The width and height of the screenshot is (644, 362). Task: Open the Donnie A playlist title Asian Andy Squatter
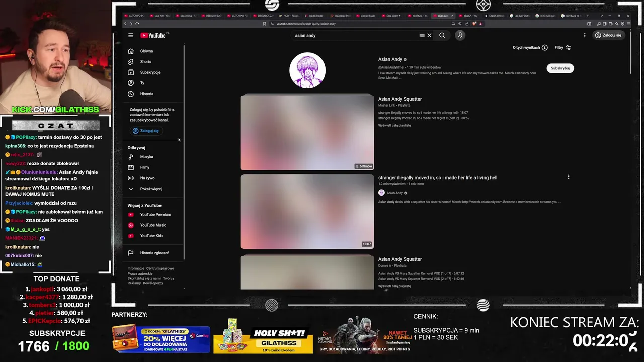pyautogui.click(x=400, y=259)
